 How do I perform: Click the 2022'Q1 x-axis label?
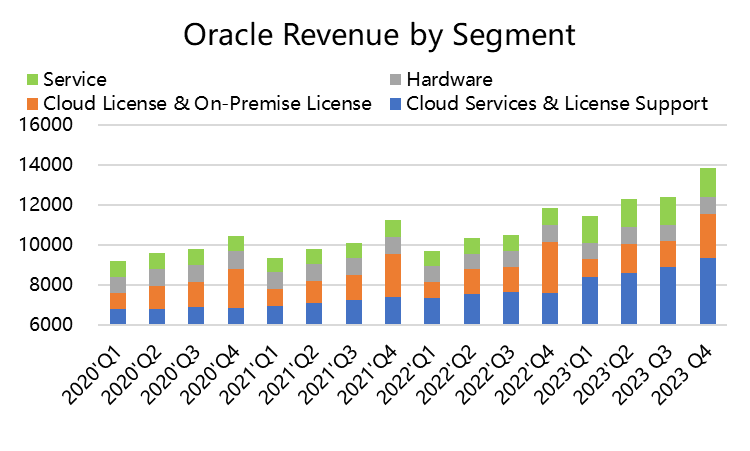tap(408, 374)
